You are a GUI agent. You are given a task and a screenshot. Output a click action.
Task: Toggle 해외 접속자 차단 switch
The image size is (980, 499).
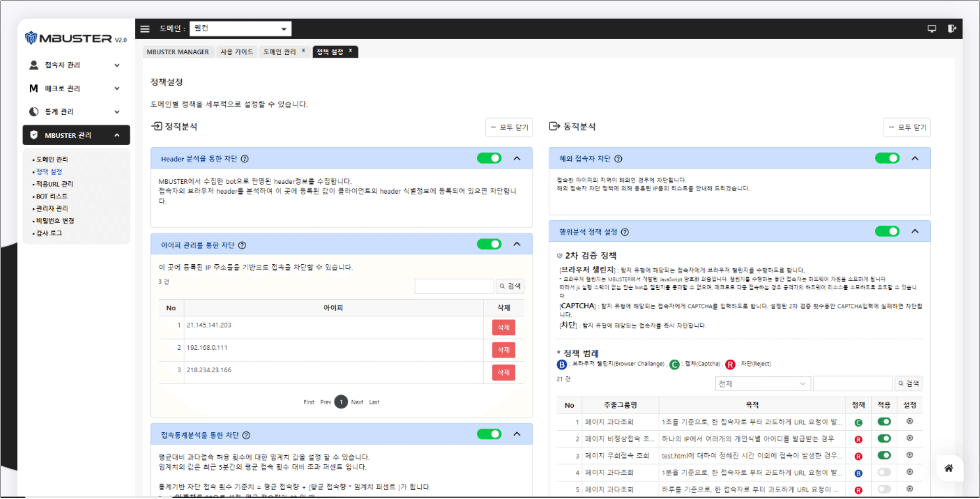(x=887, y=158)
